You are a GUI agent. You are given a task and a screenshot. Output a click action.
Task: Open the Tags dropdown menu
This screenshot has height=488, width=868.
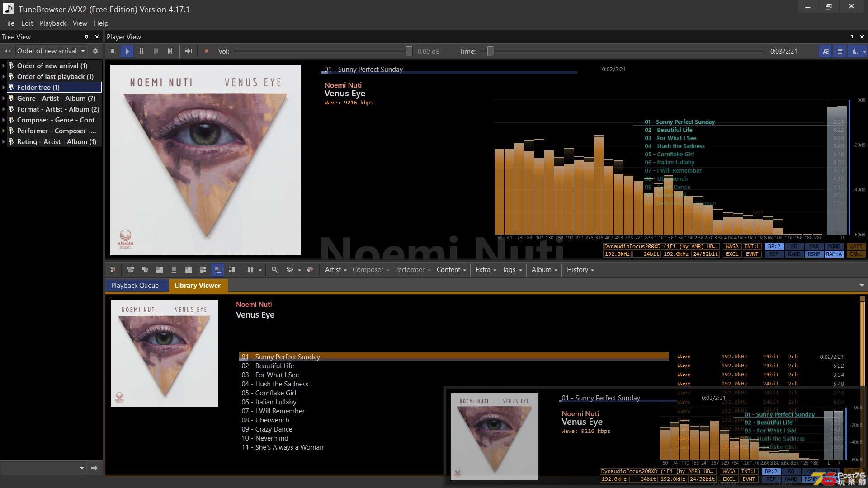pyautogui.click(x=512, y=270)
